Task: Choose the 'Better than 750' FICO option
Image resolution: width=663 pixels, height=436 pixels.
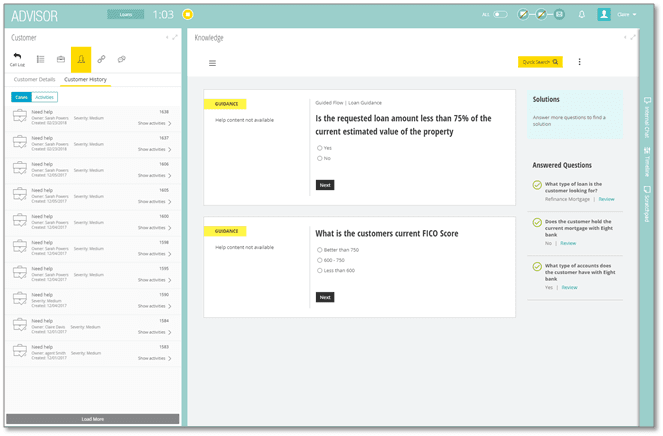Action: click(320, 249)
